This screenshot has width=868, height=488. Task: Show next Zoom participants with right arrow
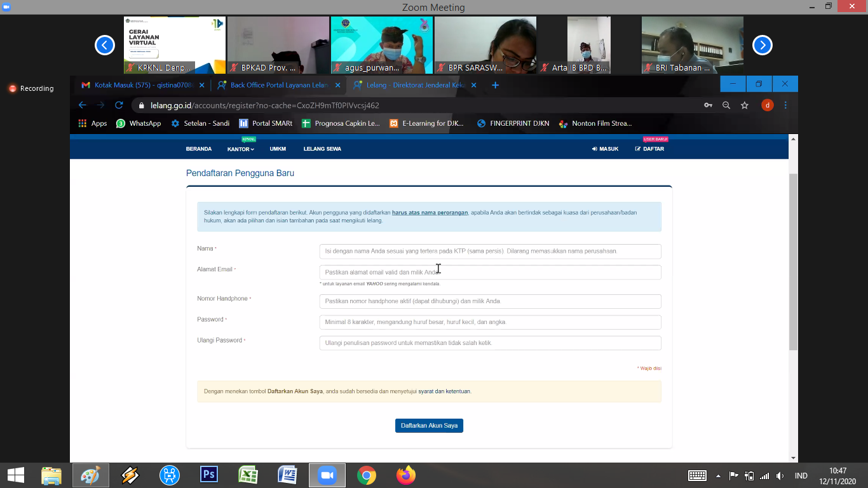point(762,45)
